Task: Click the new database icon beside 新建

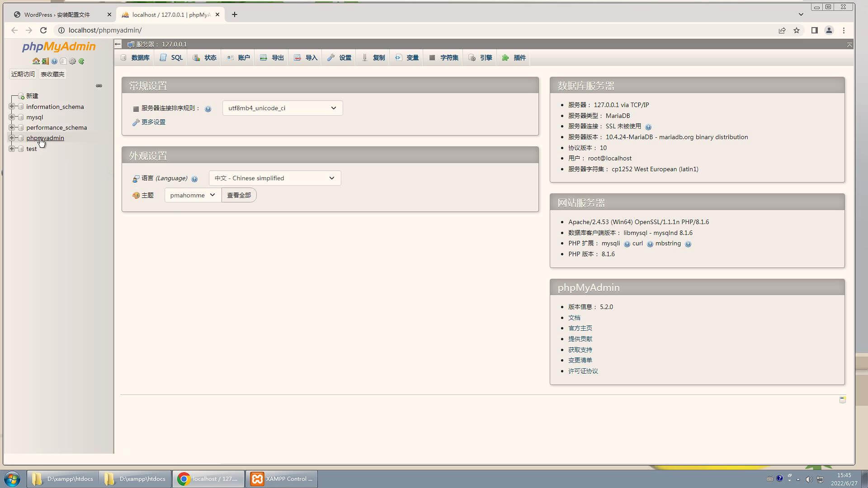Action: (21, 96)
